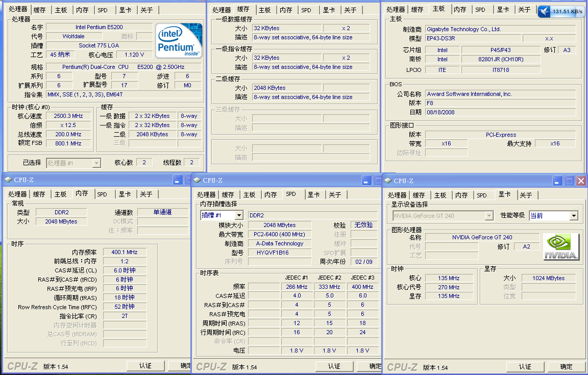Viewport: 588px width, 375px height.
Task: Click 认证 button in the SPD slot window
Action: point(334,366)
